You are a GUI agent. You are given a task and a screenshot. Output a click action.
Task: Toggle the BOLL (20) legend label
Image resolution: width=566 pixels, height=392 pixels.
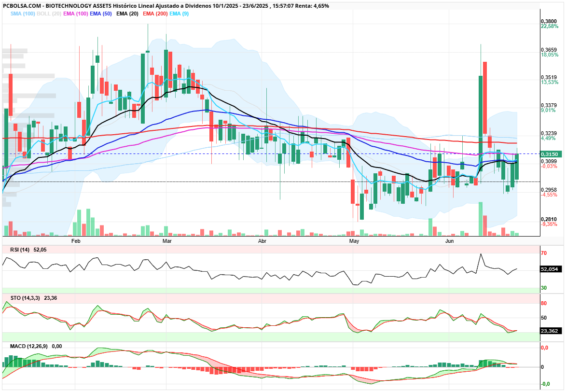pos(49,14)
